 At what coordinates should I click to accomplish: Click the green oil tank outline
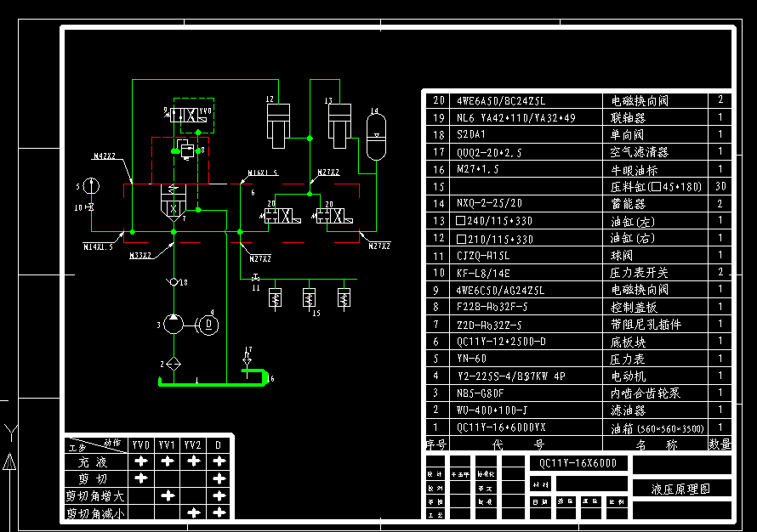[213, 383]
